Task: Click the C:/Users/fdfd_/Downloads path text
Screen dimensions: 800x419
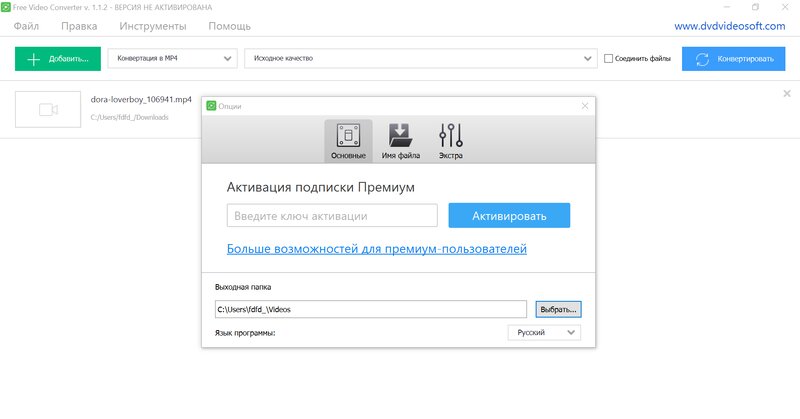Action: tap(130, 117)
